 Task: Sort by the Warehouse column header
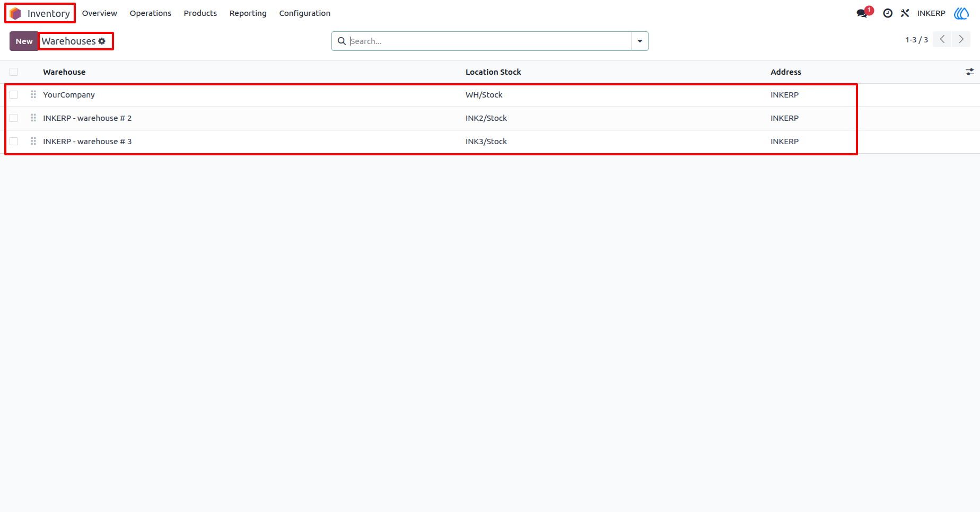(64, 72)
